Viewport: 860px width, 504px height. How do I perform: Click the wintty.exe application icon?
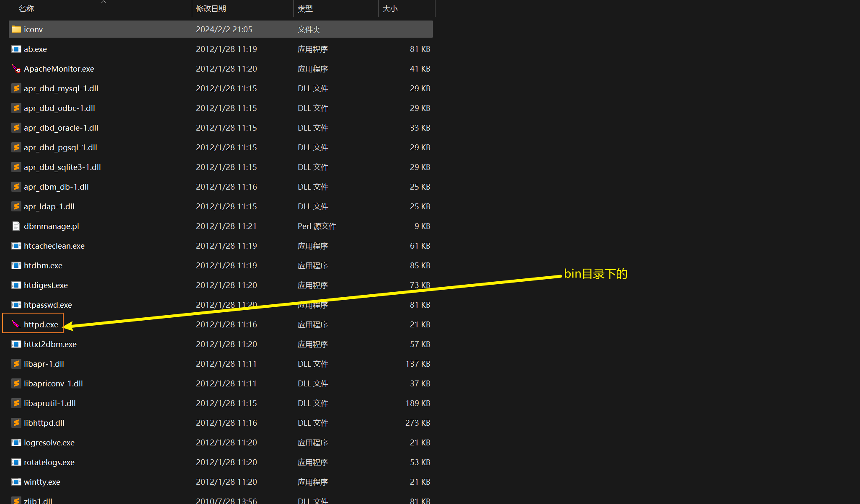click(16, 482)
